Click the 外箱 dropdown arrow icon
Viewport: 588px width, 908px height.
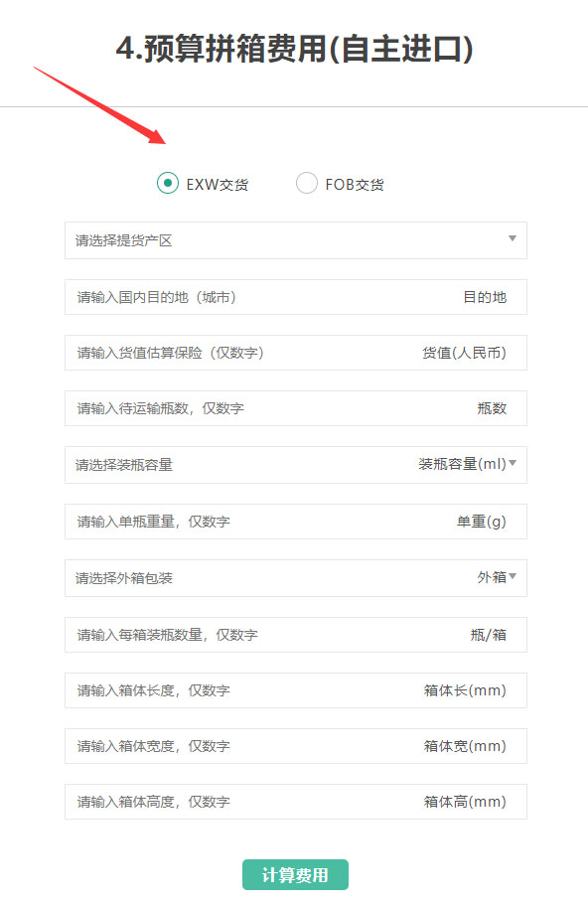tap(513, 576)
